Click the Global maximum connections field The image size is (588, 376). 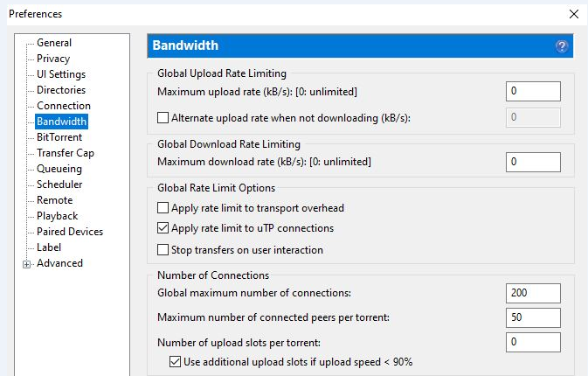533,293
